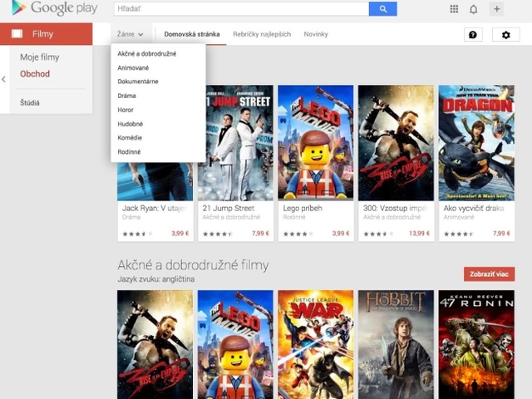The height and width of the screenshot is (399, 532).
Task: Click Rodinné genre under Lego príbeh
Action: [x=294, y=217]
